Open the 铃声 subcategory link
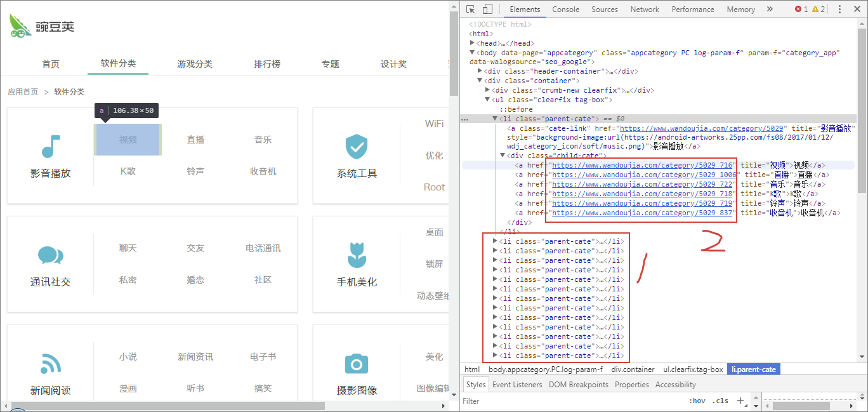Image resolution: width=868 pixels, height=412 pixels. click(195, 171)
